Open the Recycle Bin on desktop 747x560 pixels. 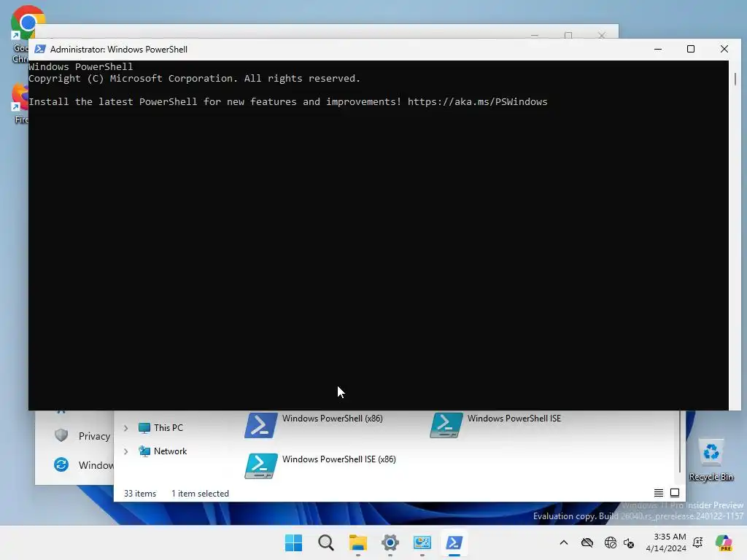[x=711, y=460]
